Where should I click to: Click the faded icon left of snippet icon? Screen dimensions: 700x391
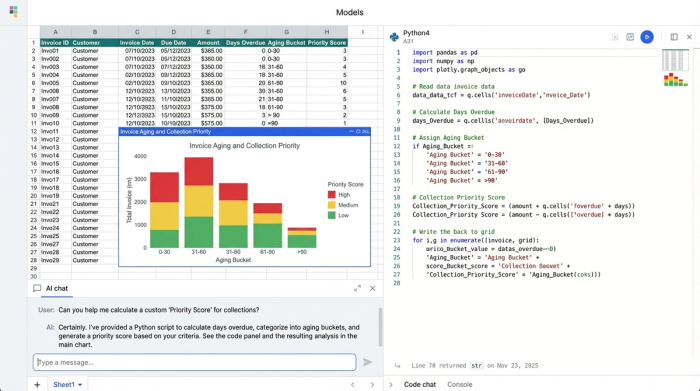pos(615,37)
